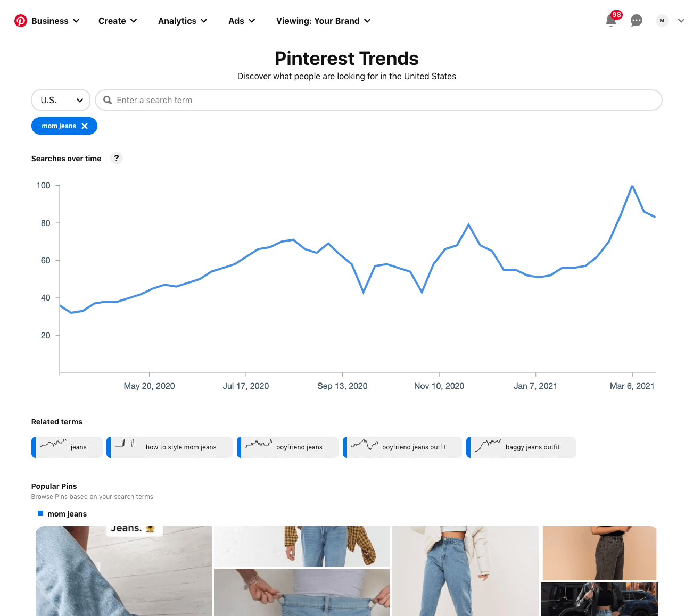Click the Pinterest logo icon
The width and height of the screenshot is (693, 616).
click(x=21, y=21)
